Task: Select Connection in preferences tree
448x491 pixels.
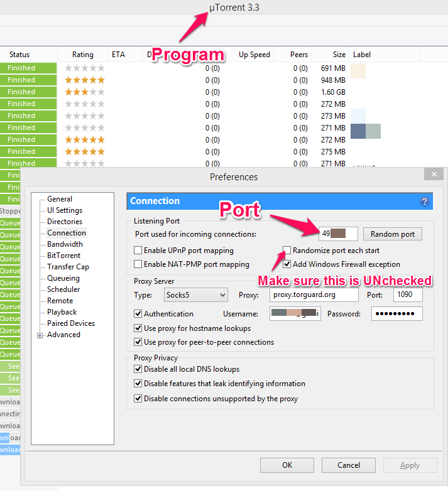Action: [x=67, y=233]
